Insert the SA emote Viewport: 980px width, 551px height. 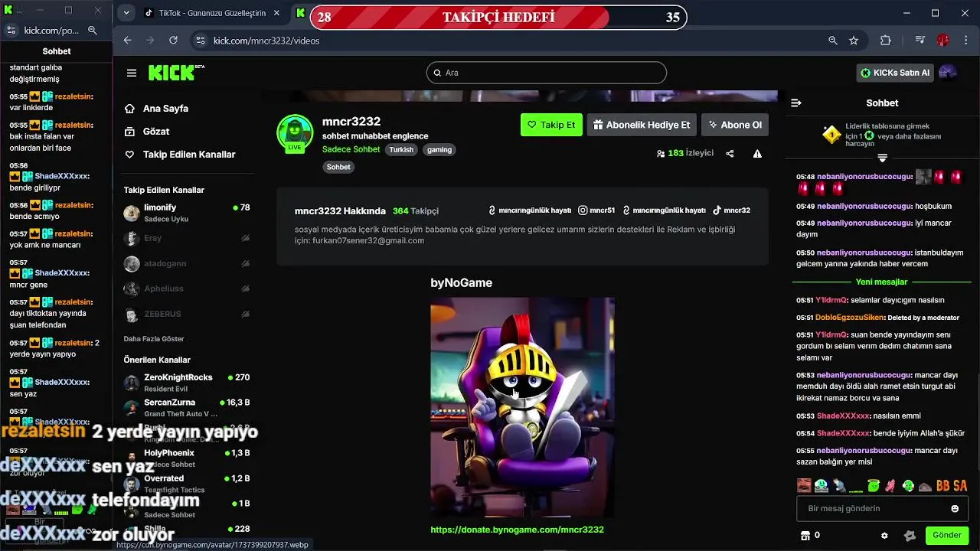coord(960,486)
